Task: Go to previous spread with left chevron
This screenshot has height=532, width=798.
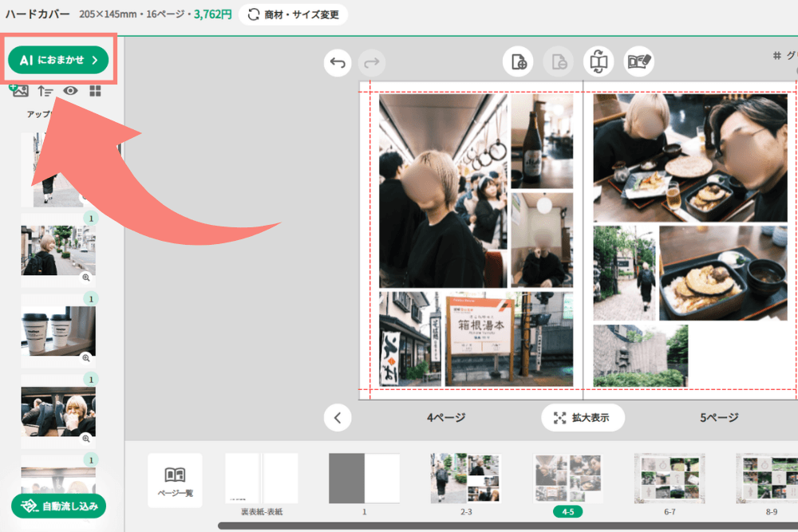Action: point(338,418)
